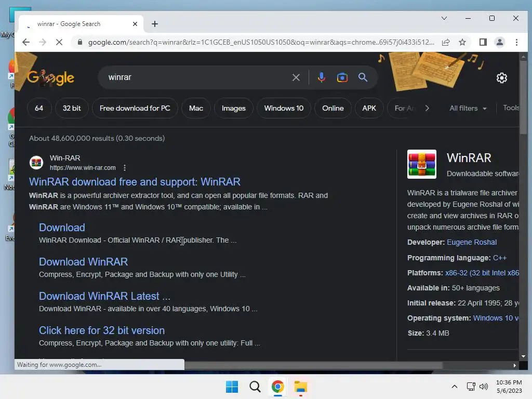
Task: Open Click here for 32 bit version
Action: point(102,330)
